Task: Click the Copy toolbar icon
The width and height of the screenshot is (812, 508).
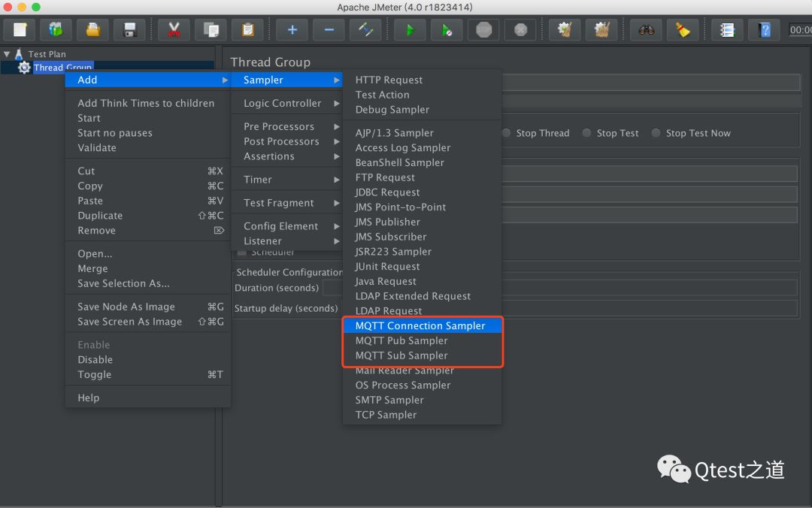Action: [x=211, y=29]
